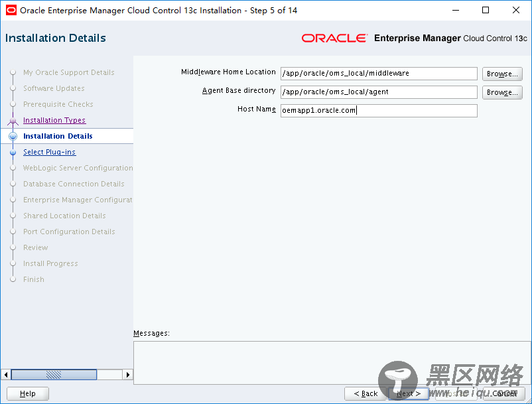Click the Port Configuration Details step
The height and width of the screenshot is (404, 532).
(69, 232)
